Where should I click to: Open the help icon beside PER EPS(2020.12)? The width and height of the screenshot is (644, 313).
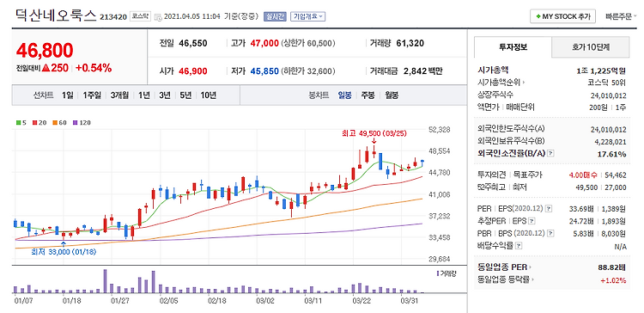(550, 209)
